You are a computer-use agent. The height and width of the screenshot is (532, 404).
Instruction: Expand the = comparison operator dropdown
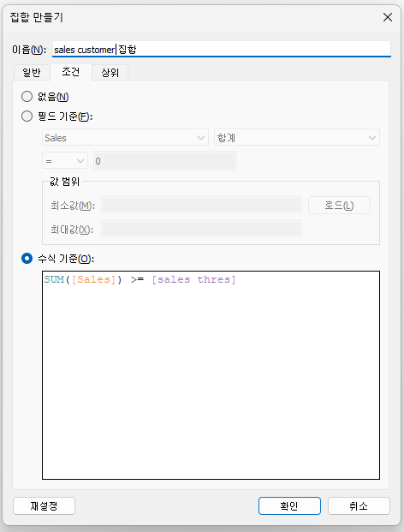coord(65,161)
